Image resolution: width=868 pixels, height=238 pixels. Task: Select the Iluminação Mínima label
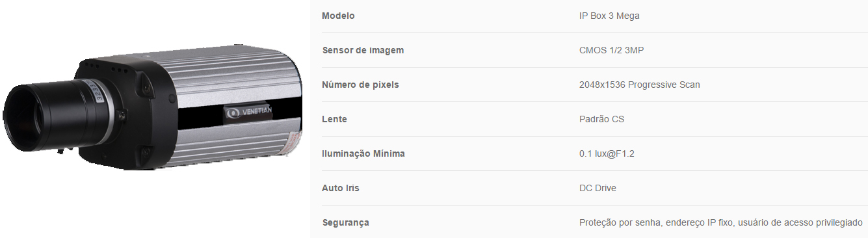tap(363, 153)
